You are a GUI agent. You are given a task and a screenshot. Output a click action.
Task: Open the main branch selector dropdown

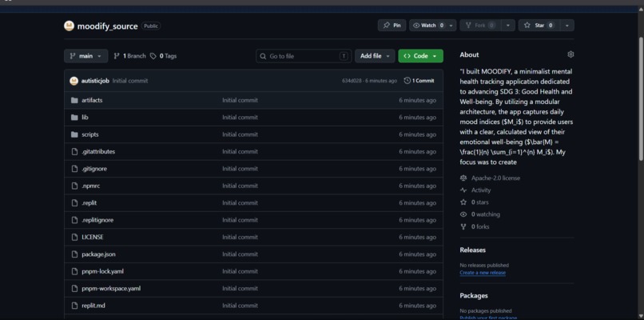(85, 56)
